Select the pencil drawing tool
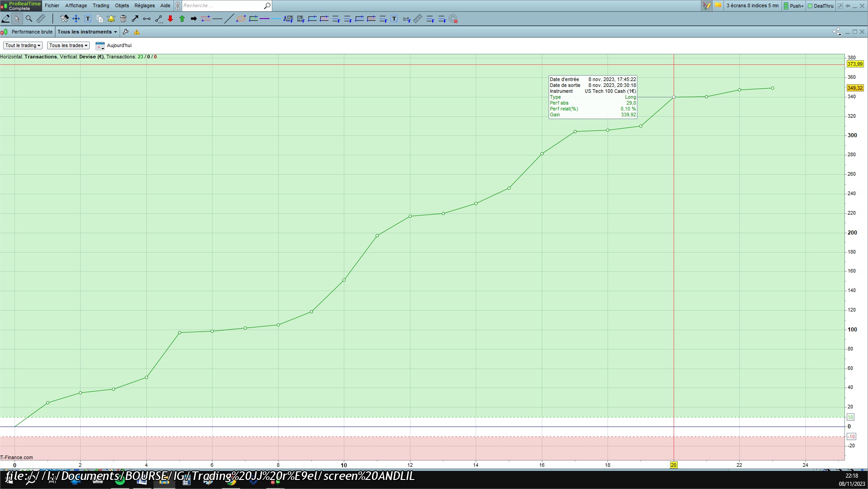The width and height of the screenshot is (868, 489). [x=6, y=19]
